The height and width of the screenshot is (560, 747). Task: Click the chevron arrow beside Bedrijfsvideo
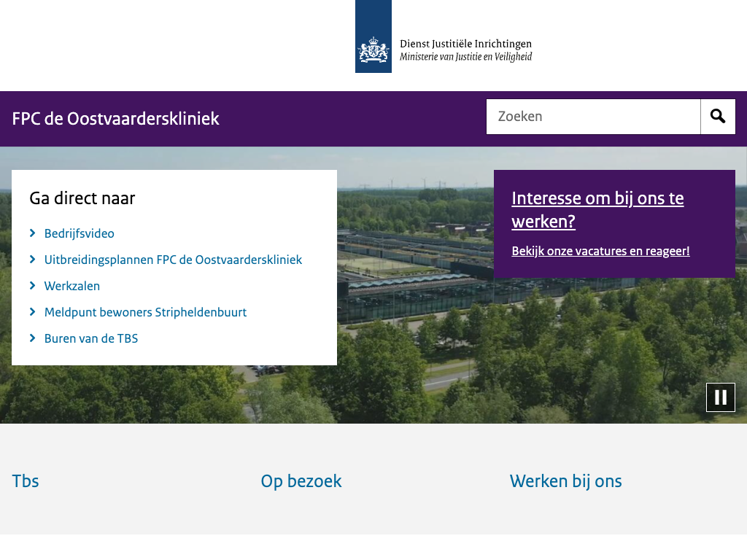click(x=33, y=233)
